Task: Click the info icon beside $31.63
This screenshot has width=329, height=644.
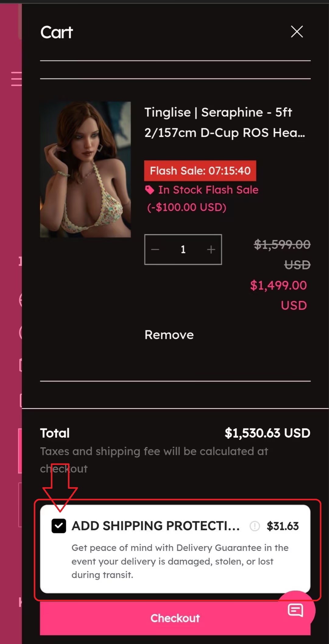Action: tap(255, 526)
